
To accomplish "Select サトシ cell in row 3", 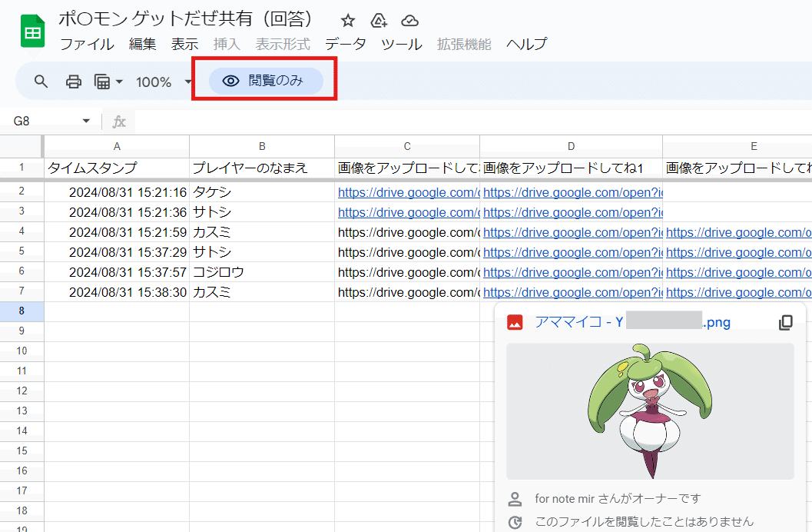I will pos(262,212).
